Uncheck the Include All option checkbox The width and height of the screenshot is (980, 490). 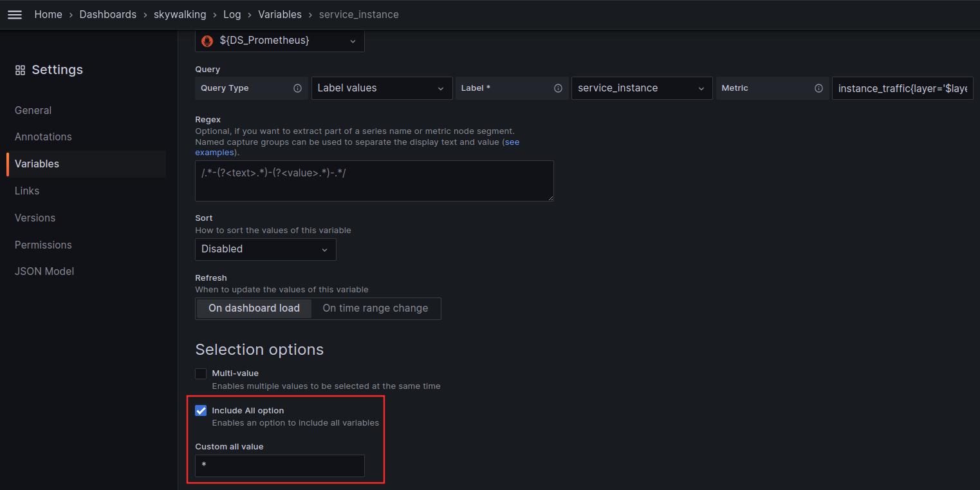tap(201, 411)
